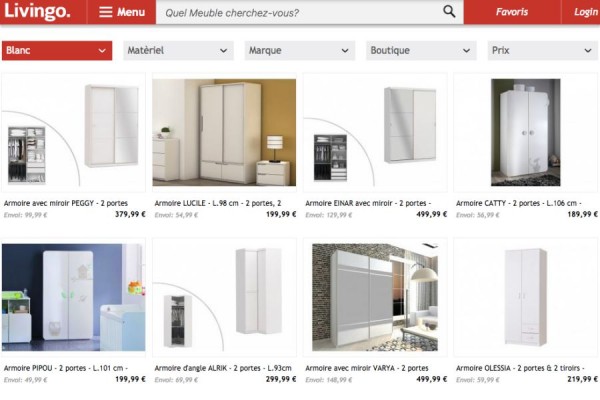This screenshot has height=400, width=600.
Task: Expand the Blanc color filter dropdown
Action: tap(56, 50)
